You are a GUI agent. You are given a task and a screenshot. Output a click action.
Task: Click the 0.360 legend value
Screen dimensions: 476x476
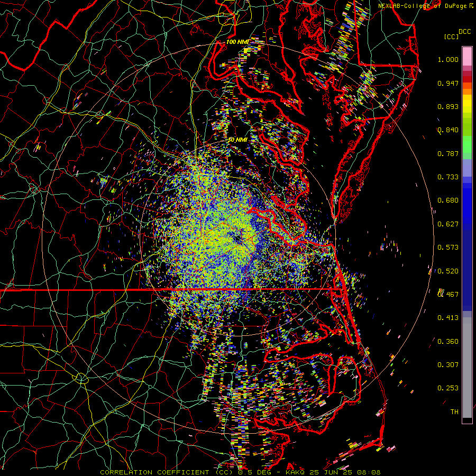[x=448, y=342]
